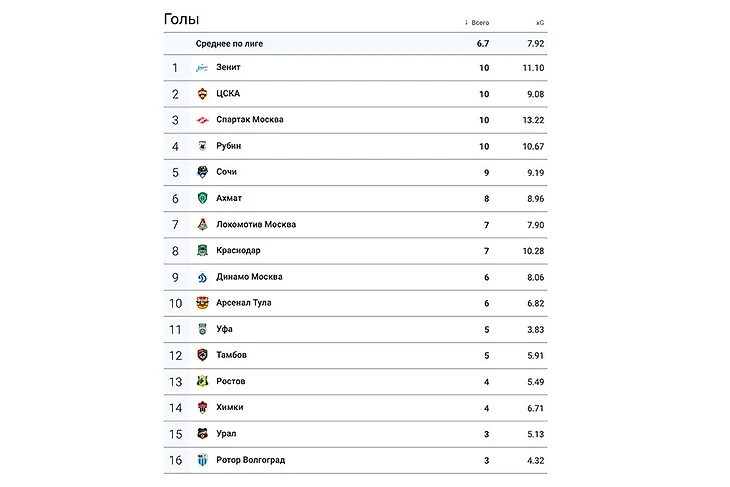Image resolution: width=730 pixels, height=487 pixels.
Task: Click the Krasnodar club crest
Action: [x=202, y=251]
